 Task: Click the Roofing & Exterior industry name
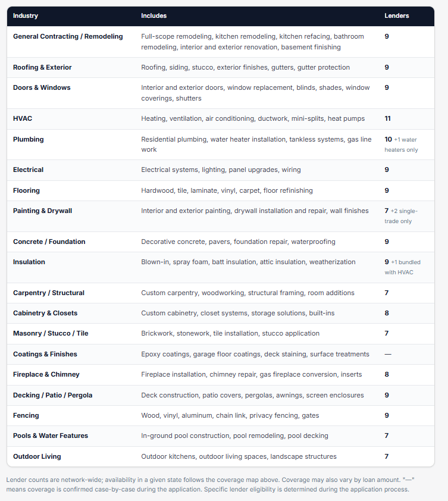[x=42, y=67]
